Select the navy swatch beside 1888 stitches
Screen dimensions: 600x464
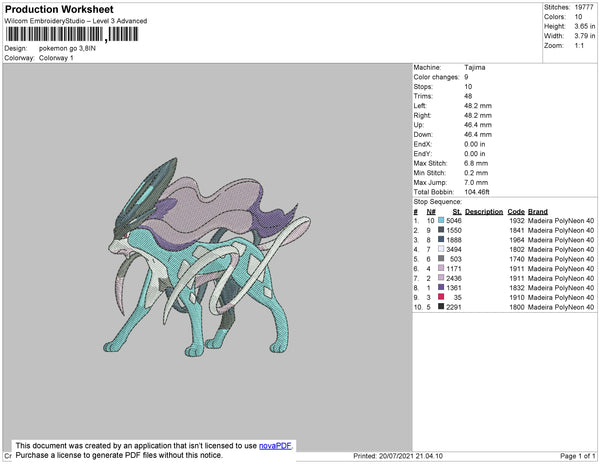click(441, 239)
